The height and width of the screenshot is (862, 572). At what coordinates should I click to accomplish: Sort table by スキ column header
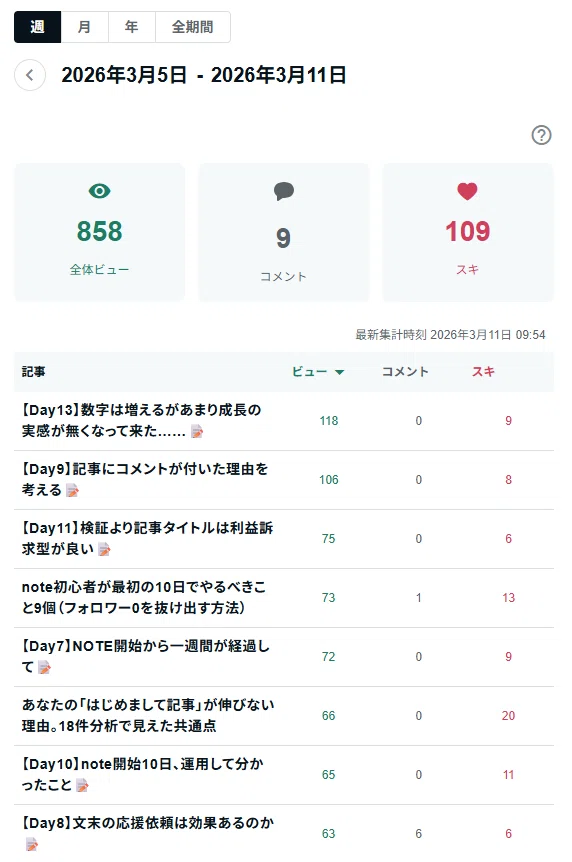[483, 372]
